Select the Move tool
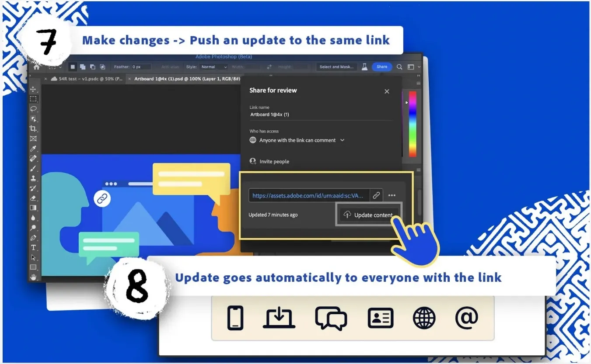This screenshot has height=364, width=591. [x=33, y=89]
